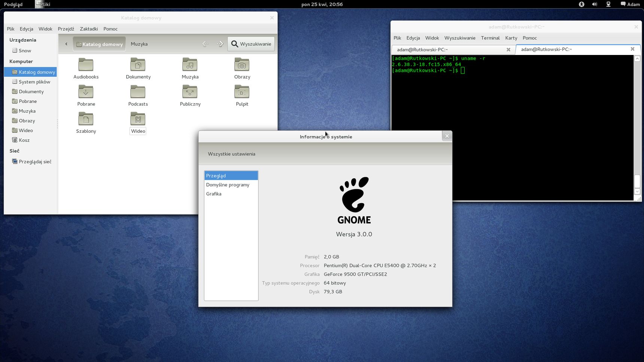The width and height of the screenshot is (644, 362).
Task: Open the Publiczny folder icon
Action: [190, 92]
